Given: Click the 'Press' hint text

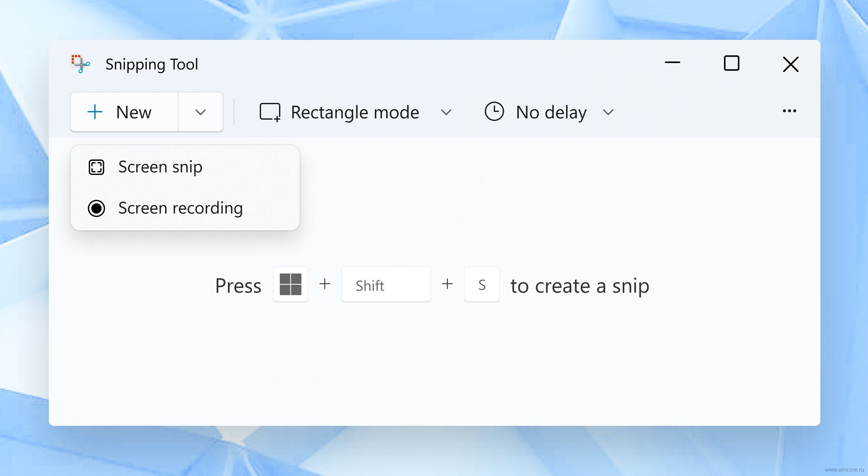Looking at the screenshot, I should 238,286.
